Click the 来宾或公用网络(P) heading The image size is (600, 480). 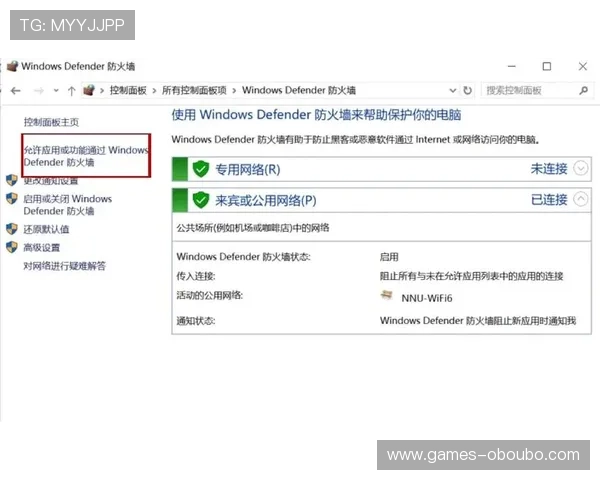[x=266, y=200]
